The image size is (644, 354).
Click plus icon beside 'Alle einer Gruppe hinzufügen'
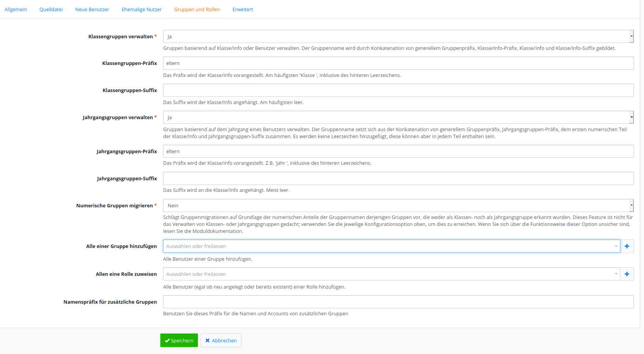tap(627, 246)
